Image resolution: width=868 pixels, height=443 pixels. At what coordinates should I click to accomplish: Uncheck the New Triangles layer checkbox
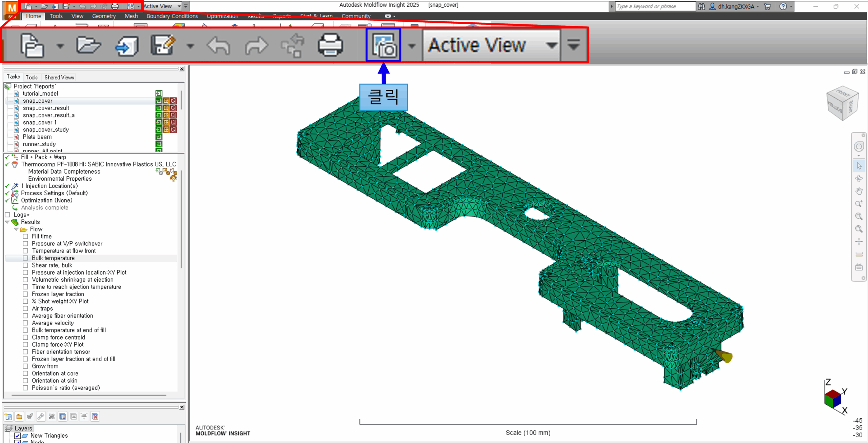click(18, 436)
